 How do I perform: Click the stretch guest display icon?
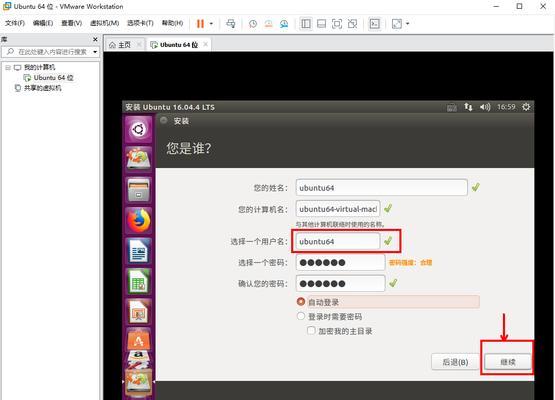pyautogui.click(x=397, y=24)
